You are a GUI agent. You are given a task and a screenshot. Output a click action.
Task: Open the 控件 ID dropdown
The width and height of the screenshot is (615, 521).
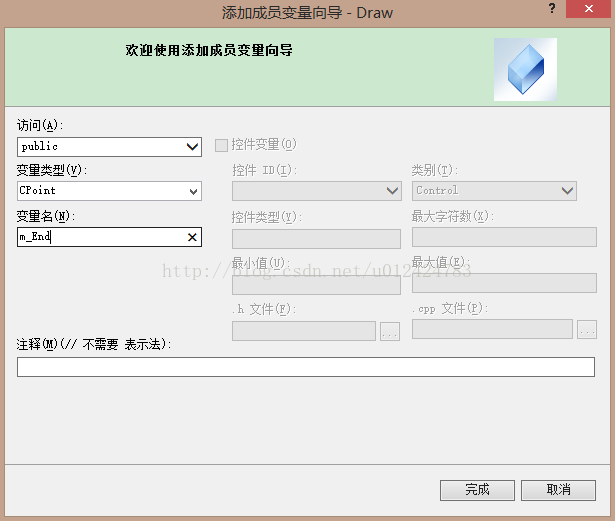point(317,191)
